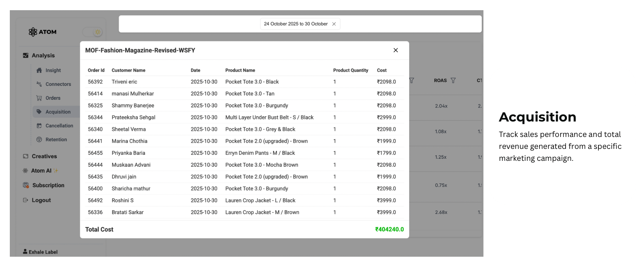Click the Cancellation calendar icon
This screenshot has height=269, width=644.
click(x=39, y=125)
